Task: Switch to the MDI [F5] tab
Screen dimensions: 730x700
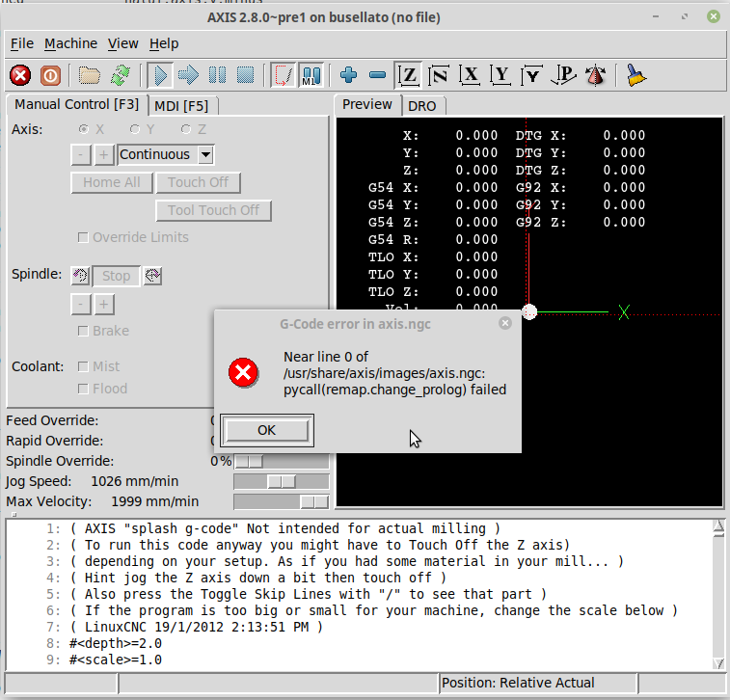Action: point(181,106)
